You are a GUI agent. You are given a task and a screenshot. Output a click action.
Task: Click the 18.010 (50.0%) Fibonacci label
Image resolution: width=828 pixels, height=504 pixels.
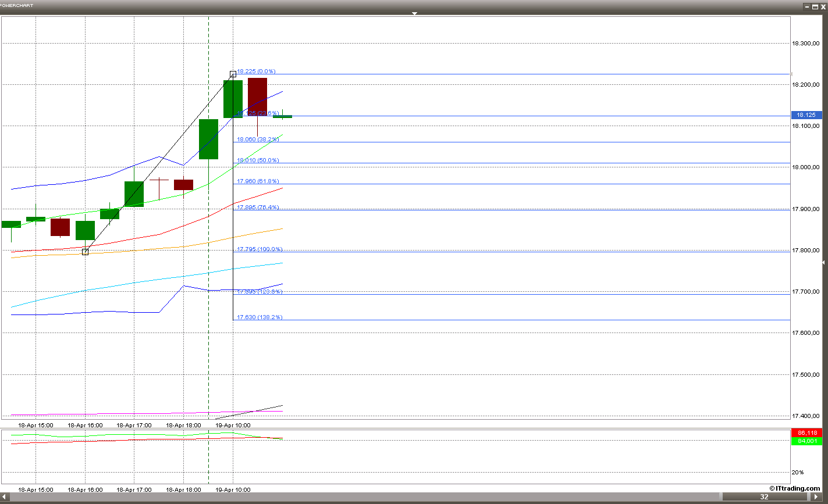pos(257,160)
